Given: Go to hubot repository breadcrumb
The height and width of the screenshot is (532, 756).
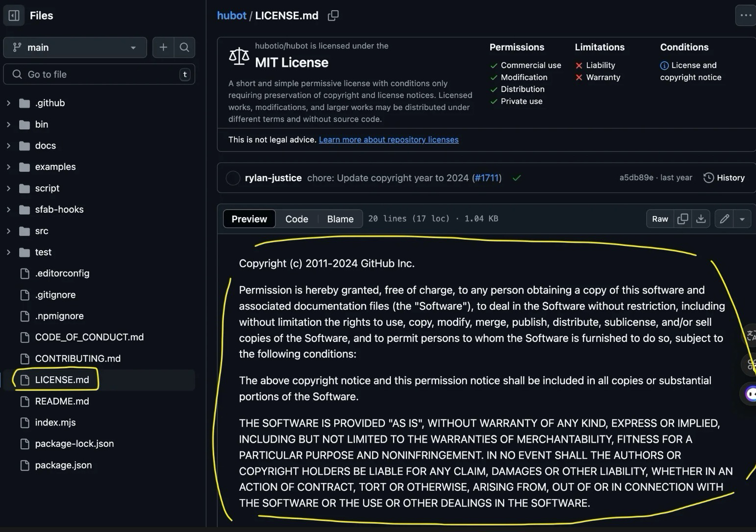Looking at the screenshot, I should (x=231, y=16).
